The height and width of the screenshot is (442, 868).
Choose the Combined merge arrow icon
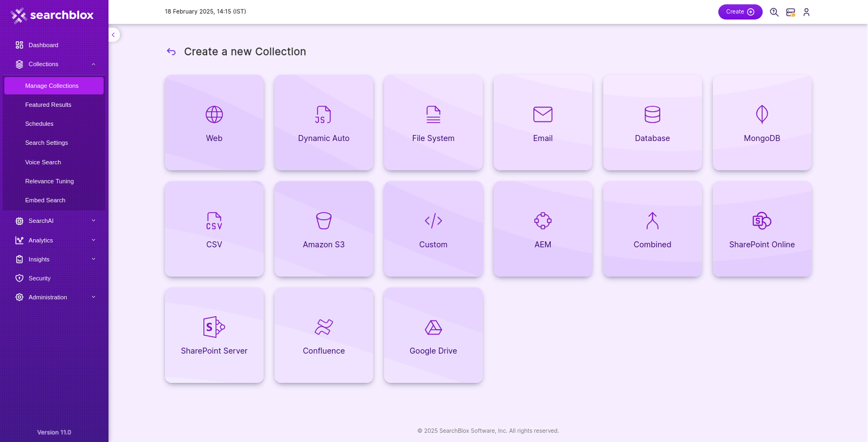[x=653, y=221]
